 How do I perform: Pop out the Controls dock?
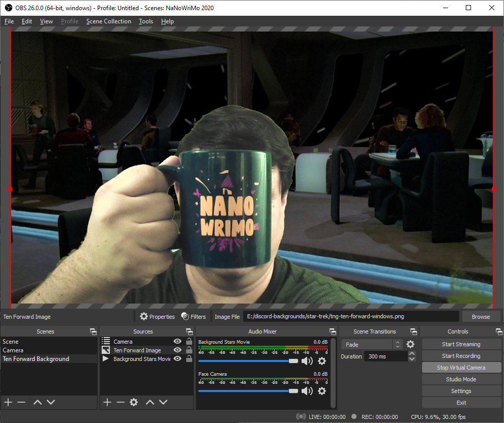(499, 331)
